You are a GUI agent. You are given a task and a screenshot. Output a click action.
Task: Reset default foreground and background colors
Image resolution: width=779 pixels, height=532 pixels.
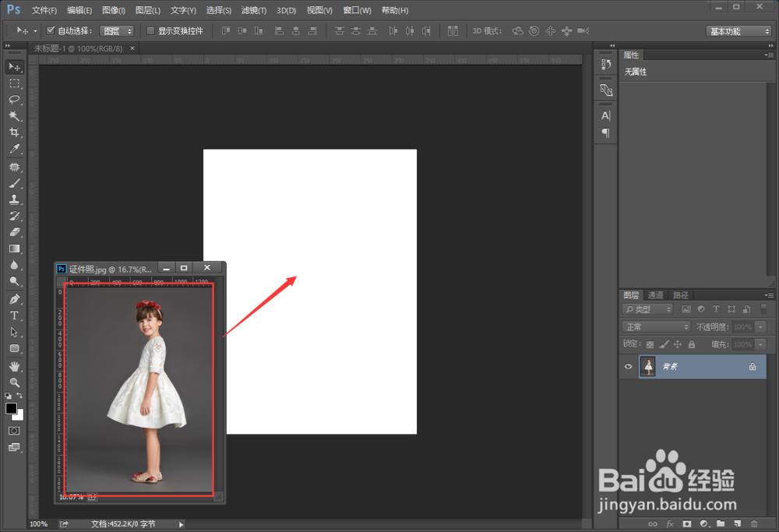pos(8,396)
